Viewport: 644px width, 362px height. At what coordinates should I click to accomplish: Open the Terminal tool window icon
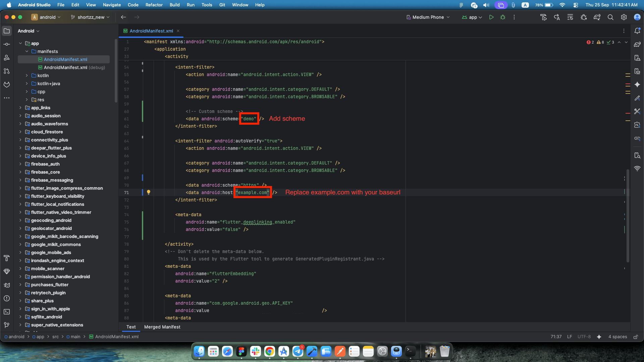pos(7,312)
